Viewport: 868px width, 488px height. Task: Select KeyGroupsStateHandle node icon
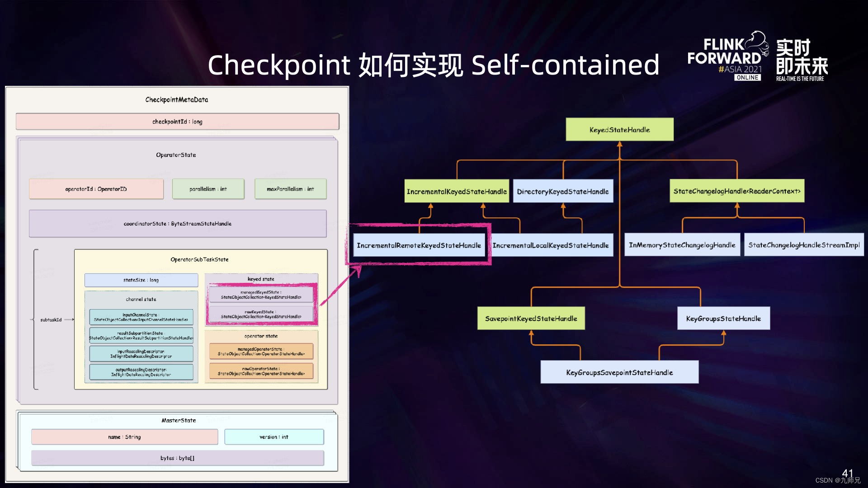[722, 319]
